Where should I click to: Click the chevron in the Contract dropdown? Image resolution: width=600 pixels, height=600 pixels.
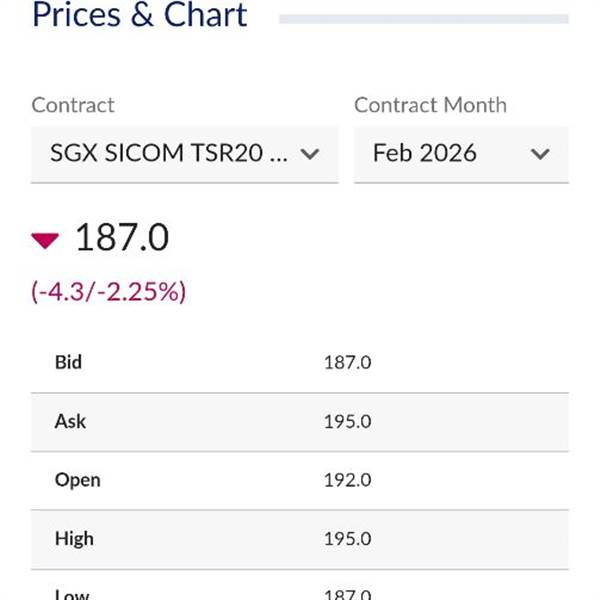(310, 154)
